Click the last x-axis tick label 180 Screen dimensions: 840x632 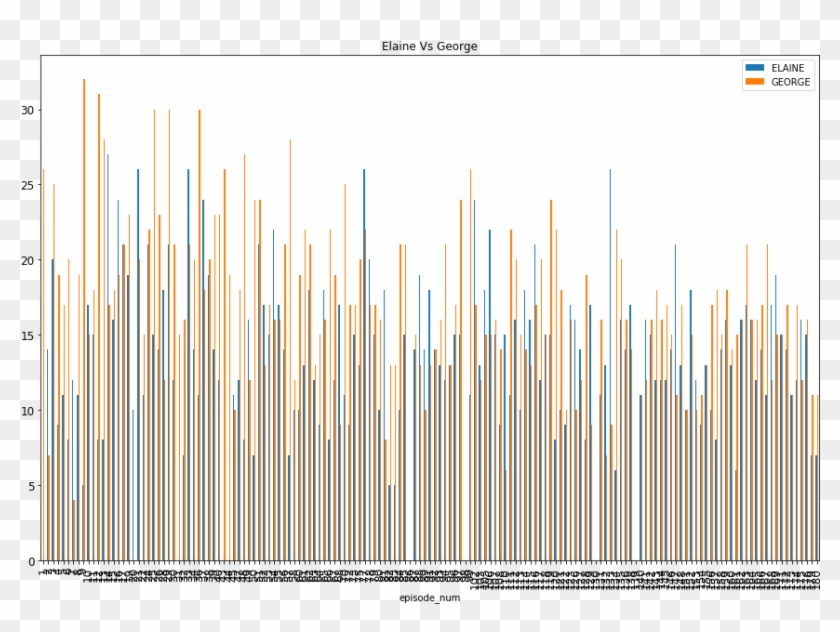click(817, 577)
